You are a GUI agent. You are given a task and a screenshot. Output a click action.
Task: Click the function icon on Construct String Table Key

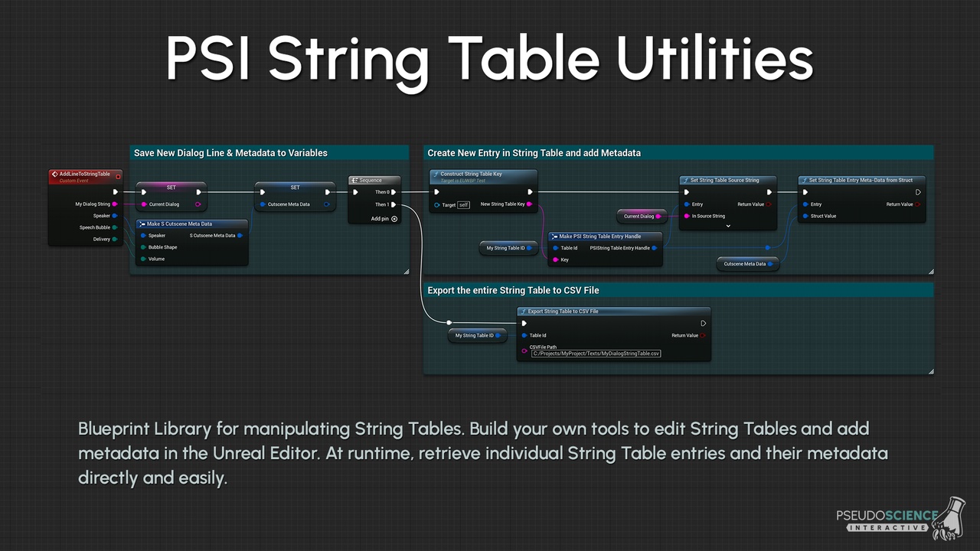[x=436, y=174]
